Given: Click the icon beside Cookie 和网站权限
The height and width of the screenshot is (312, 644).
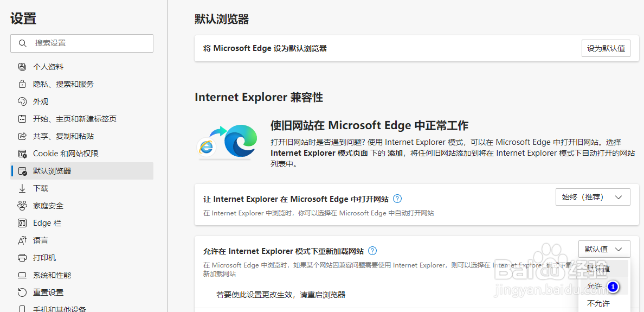Looking at the screenshot, I should [x=22, y=154].
